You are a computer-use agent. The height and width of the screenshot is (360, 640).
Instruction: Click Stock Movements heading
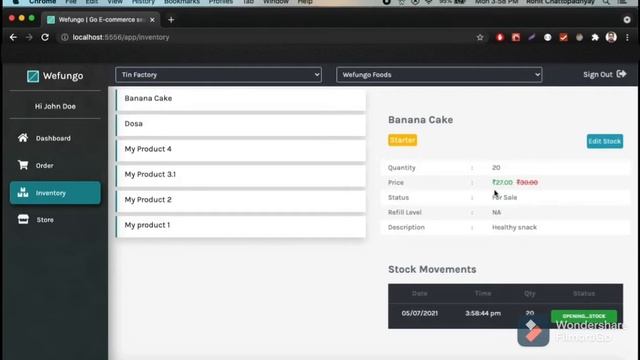pos(432,269)
